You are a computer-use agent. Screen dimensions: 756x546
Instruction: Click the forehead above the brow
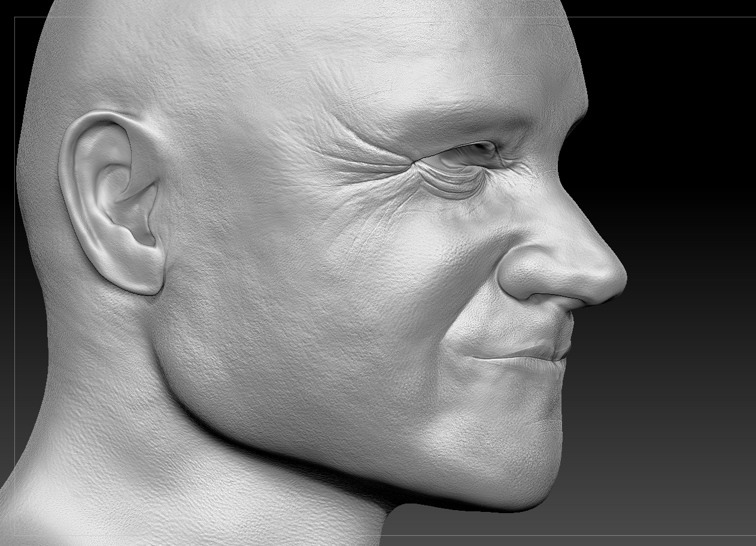click(x=419, y=66)
